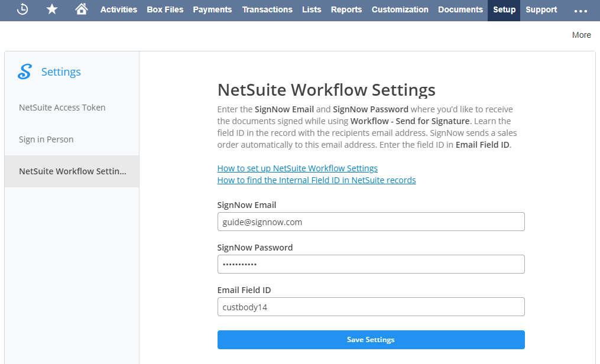
Task: Click the SignNow Password label
Action: pos(255,248)
